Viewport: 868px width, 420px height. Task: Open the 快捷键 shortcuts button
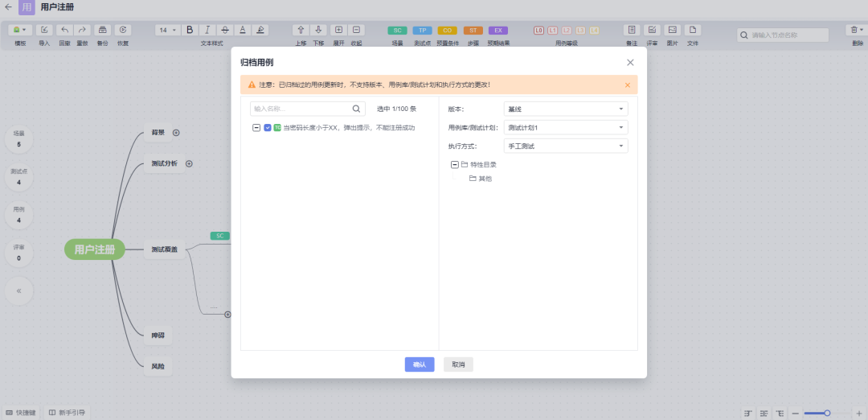pos(21,412)
